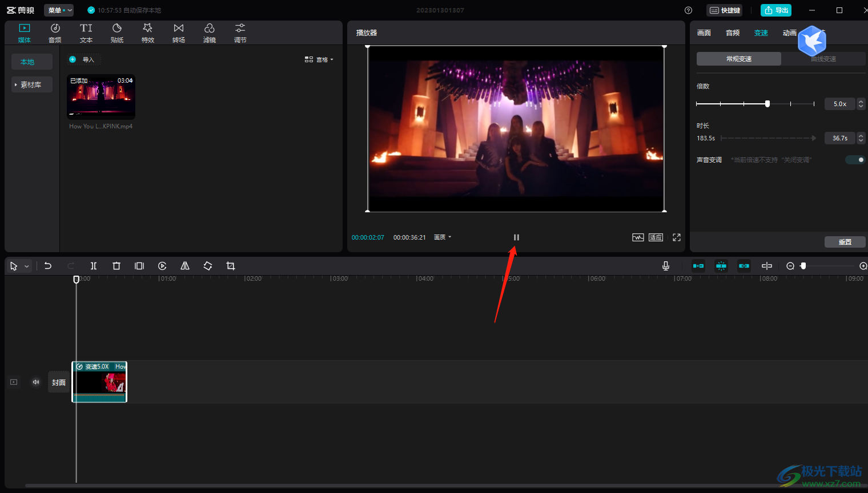Viewport: 868px width, 493px height.
Task: Open the 画质 quality dropdown
Action: (x=443, y=237)
